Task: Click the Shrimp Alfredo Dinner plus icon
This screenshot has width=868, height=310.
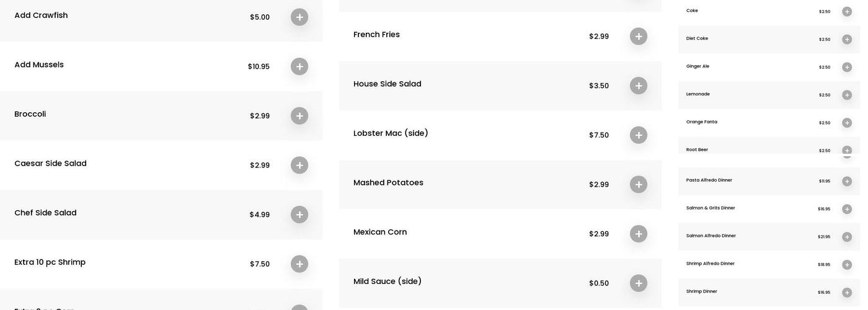Action: (x=847, y=265)
